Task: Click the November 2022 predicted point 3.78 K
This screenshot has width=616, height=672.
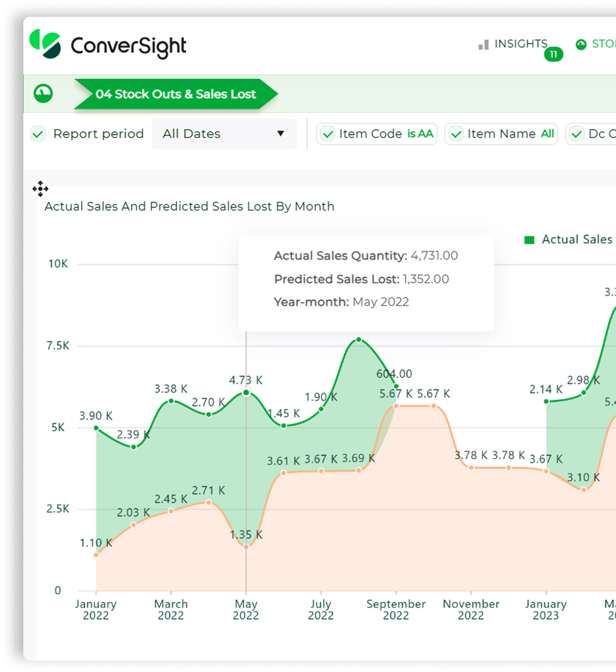Action: pos(471,468)
